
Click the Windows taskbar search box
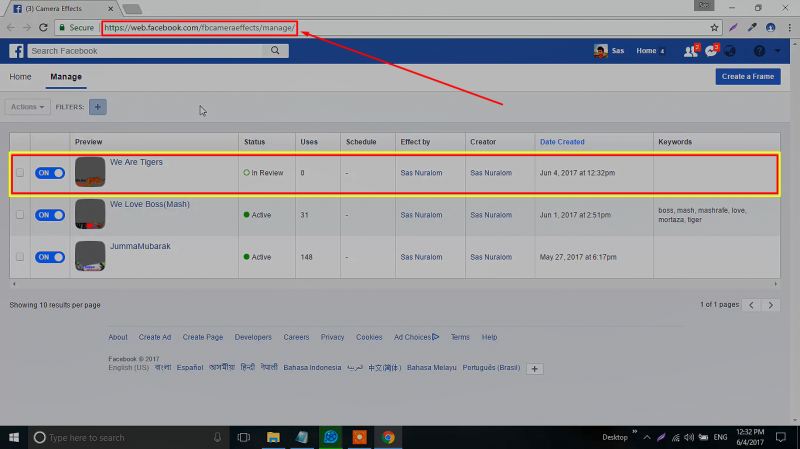point(128,437)
